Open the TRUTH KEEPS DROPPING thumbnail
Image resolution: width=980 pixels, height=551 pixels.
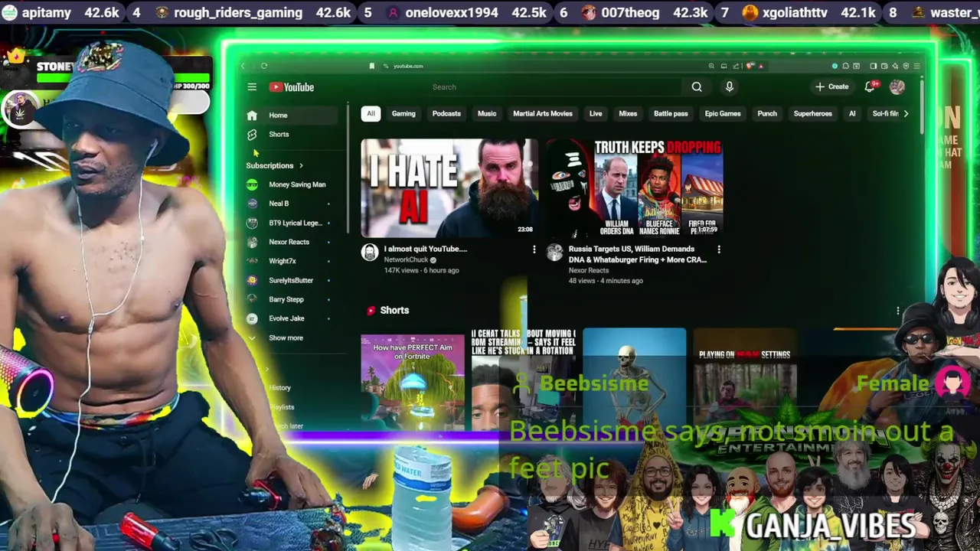click(635, 188)
